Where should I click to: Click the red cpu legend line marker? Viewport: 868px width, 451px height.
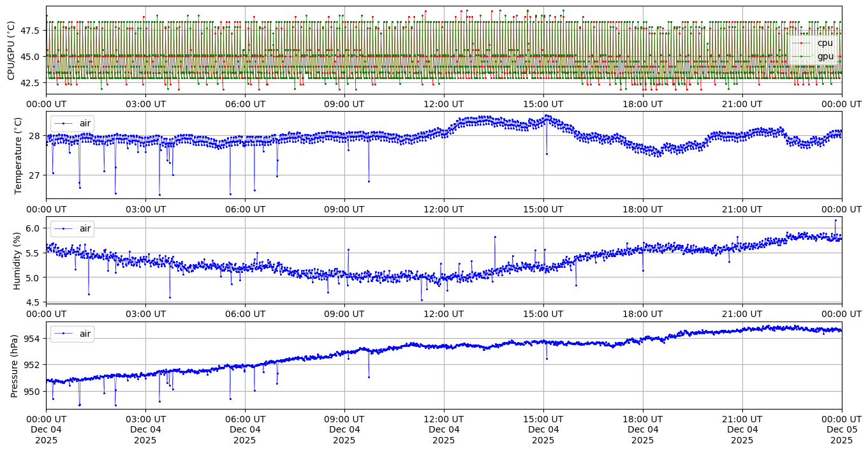click(x=802, y=43)
